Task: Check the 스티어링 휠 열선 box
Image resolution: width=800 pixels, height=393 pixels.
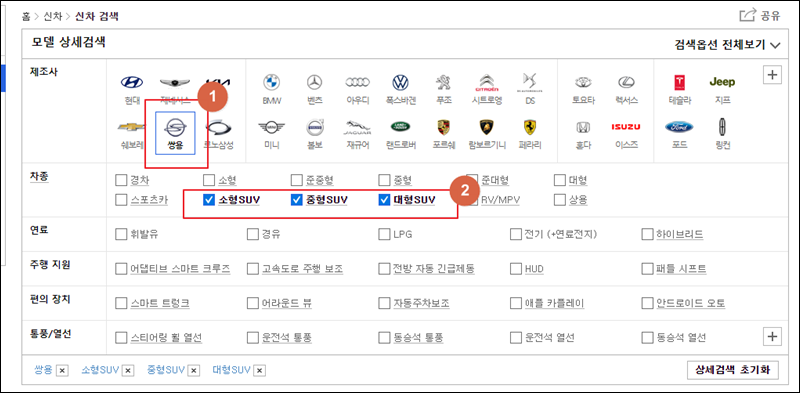Action: [120, 337]
